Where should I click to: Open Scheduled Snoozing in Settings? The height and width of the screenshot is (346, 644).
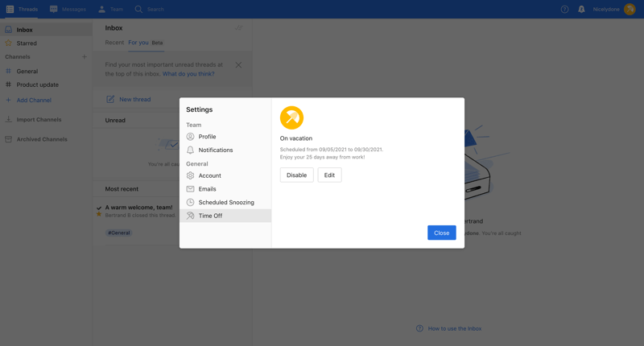point(225,202)
